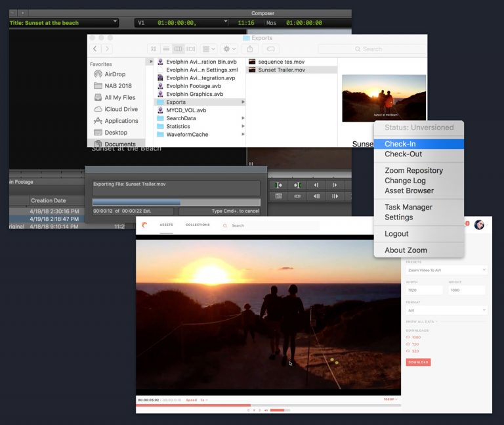Viewport: 504px width, 425px height.
Task: Click the Width input field
Action: 425,290
